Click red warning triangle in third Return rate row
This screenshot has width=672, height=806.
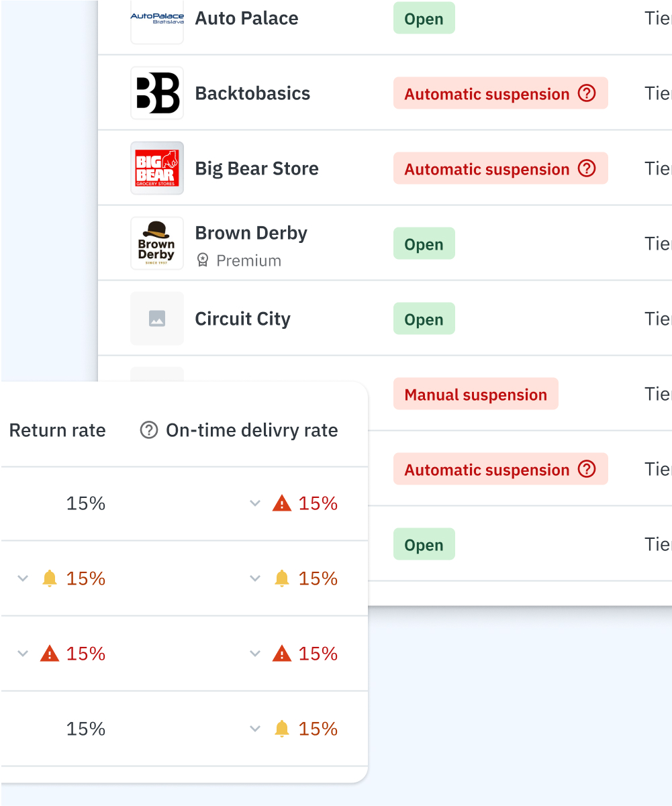50,653
